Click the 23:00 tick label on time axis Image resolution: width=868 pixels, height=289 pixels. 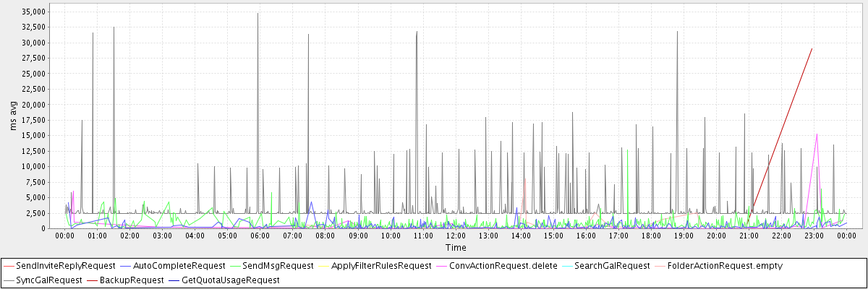[x=814, y=236]
